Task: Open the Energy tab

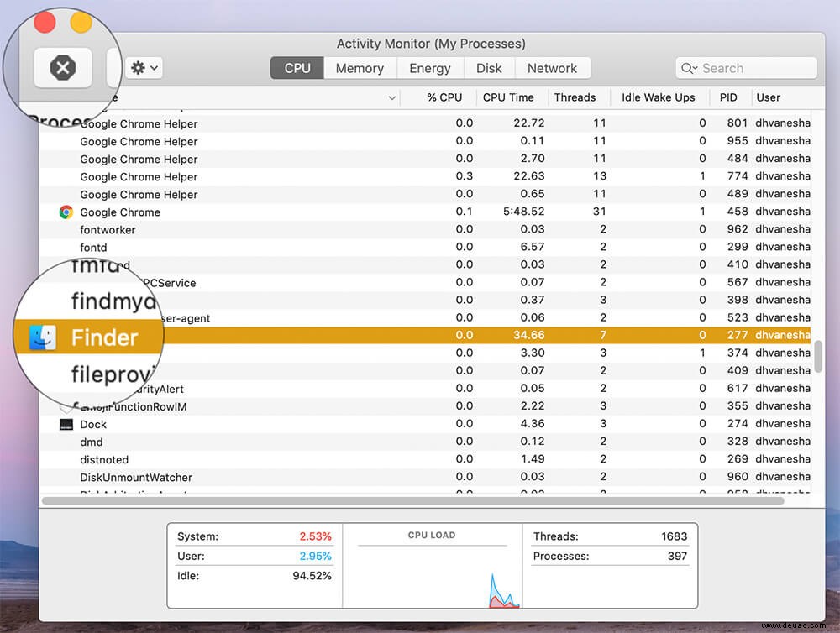Action: 430,68
